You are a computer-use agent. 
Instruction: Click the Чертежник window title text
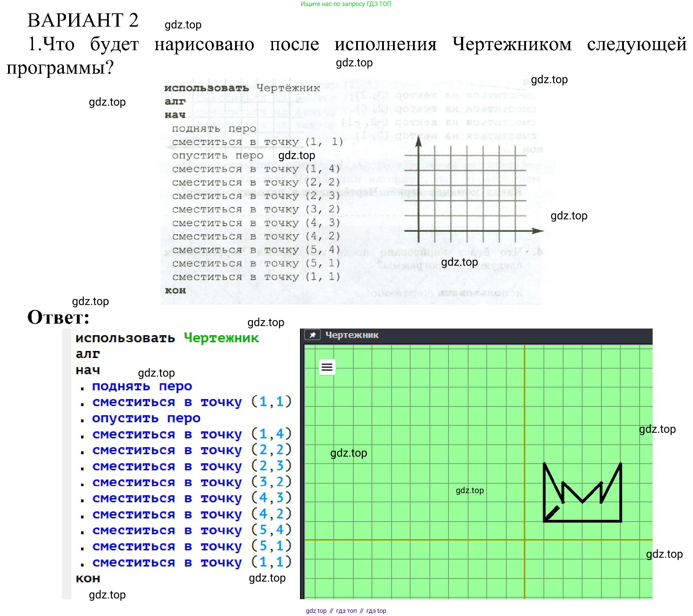point(352,335)
